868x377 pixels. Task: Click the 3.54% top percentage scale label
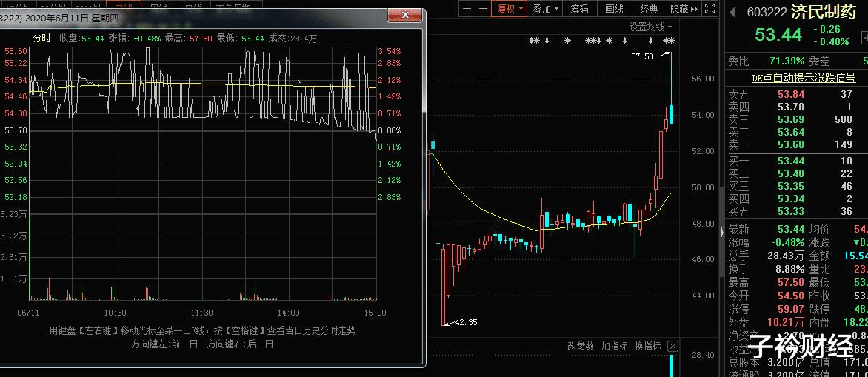click(x=390, y=51)
